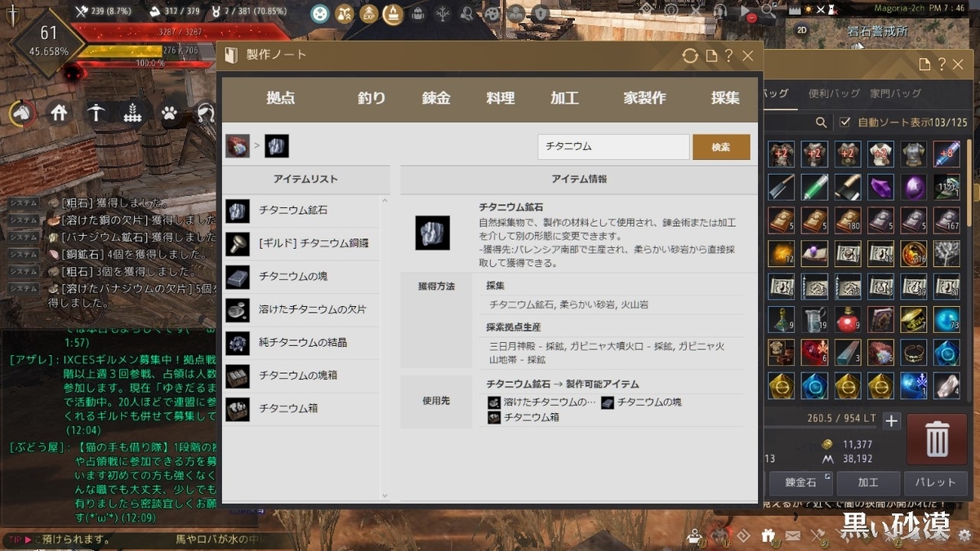This screenshot has width=980, height=551.
Task: Click チタニウム箱 under 使用先 craftable items
Action: coord(523,417)
